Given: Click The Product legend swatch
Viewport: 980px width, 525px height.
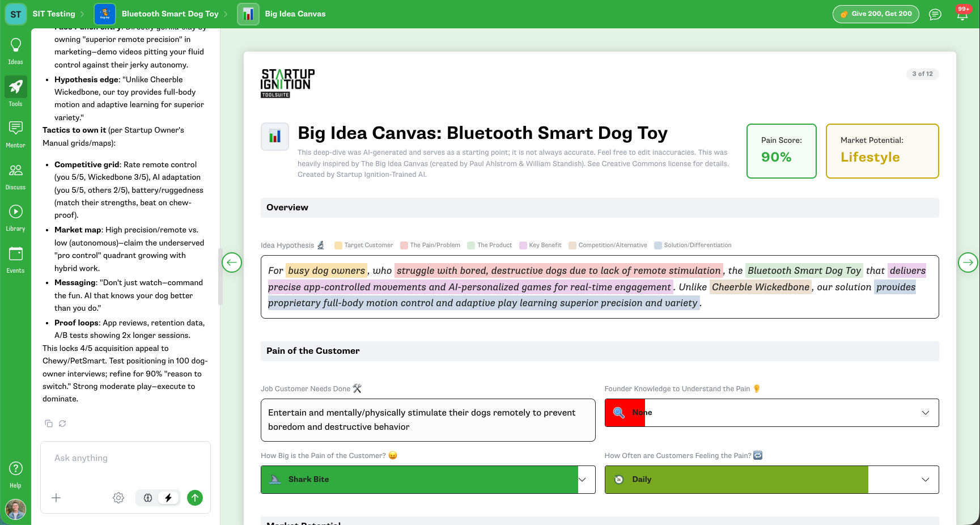Looking at the screenshot, I should pyautogui.click(x=471, y=245).
